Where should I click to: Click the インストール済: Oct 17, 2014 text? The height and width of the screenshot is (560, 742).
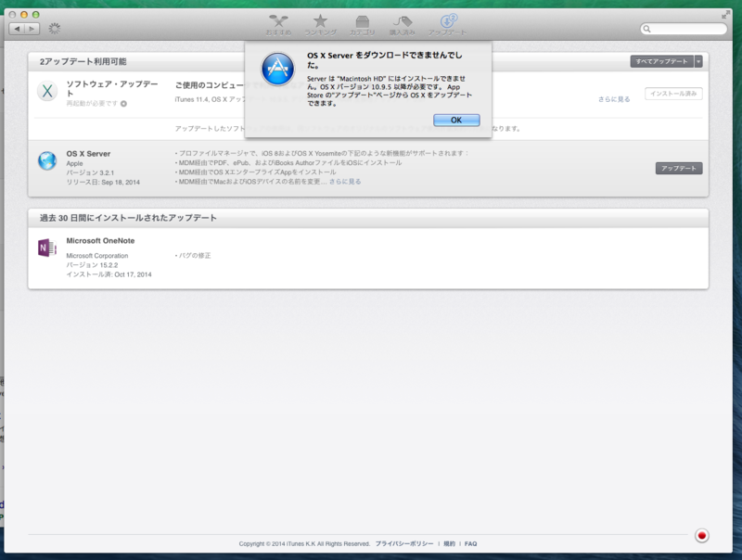click(109, 274)
